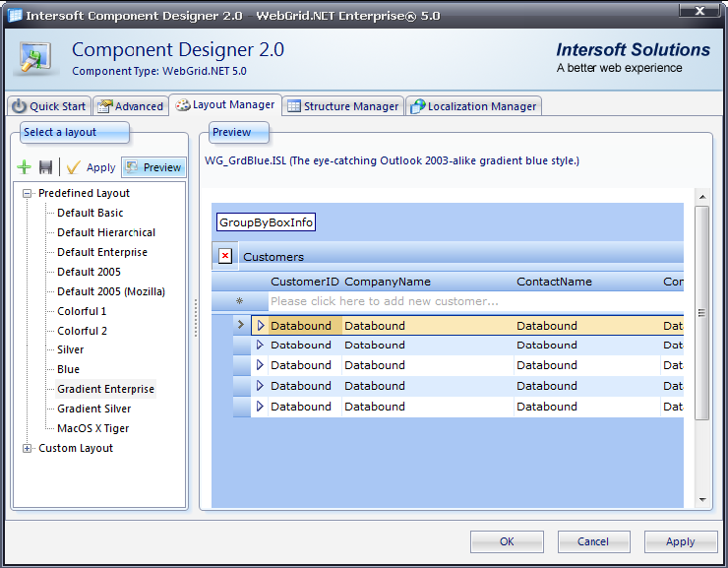The height and width of the screenshot is (568, 728).
Task: Click the CustomerID column header
Action: [305, 282]
